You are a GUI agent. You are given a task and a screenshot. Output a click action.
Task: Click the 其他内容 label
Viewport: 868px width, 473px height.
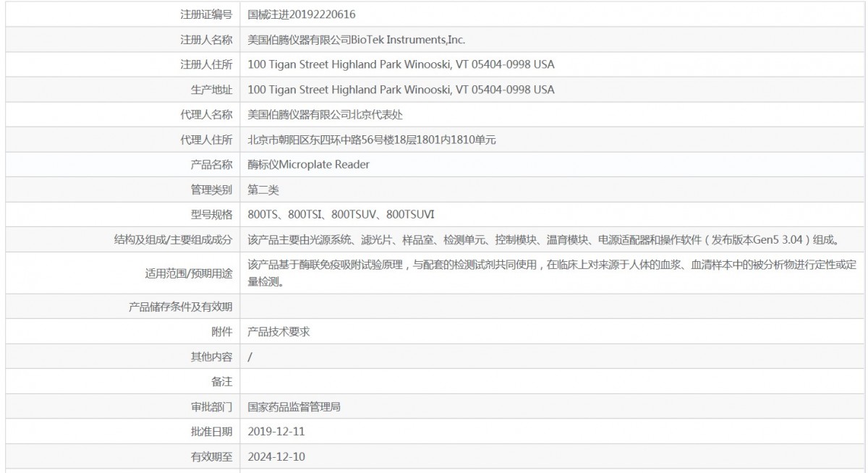click(211, 357)
